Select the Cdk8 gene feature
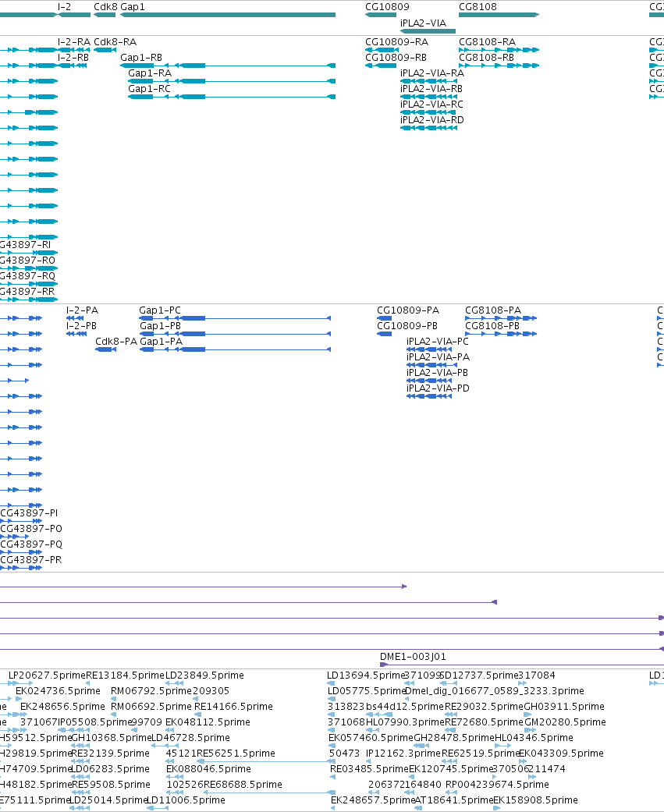664x812 pixels. click(105, 15)
